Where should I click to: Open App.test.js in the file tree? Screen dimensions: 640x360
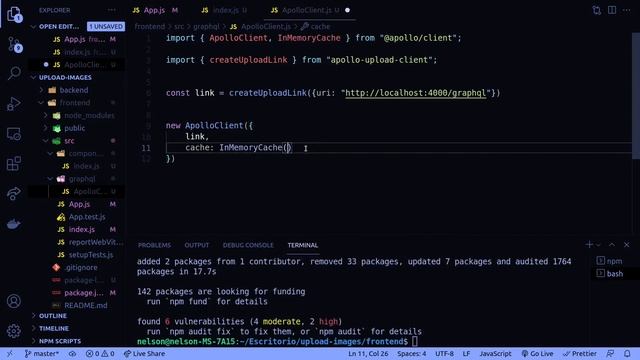click(x=87, y=217)
